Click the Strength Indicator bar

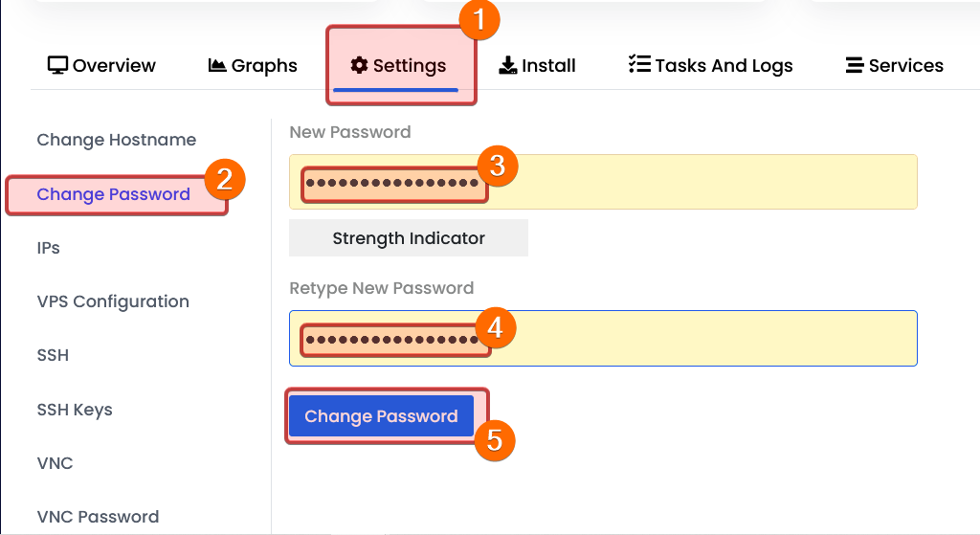click(409, 238)
